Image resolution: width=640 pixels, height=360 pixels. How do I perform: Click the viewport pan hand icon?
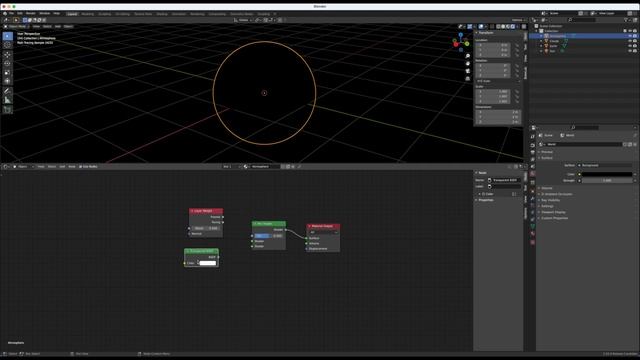tap(468, 63)
